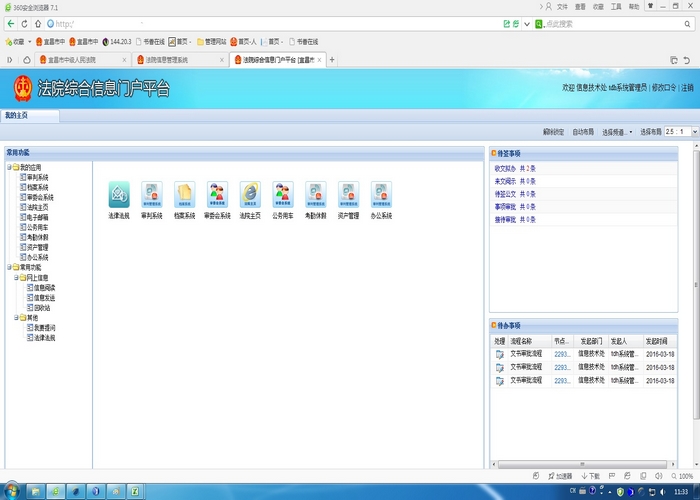Launch the 审判系统 desktop icon

151,193
